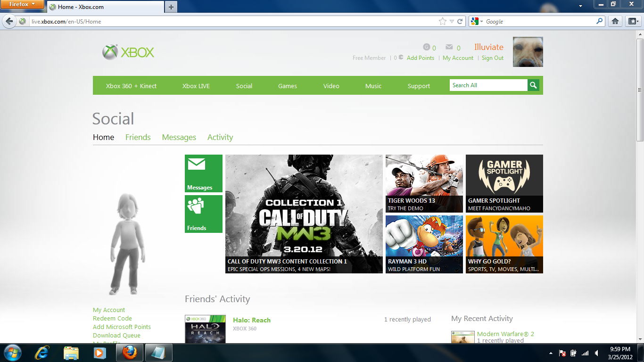Open the Firefox Bookmarks toolbar button
This screenshot has height=362, width=644.
[x=632, y=21]
